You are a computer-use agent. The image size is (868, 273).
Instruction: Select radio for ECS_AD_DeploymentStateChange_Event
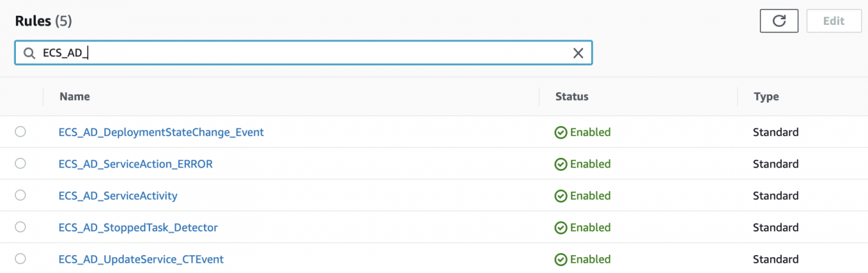20,132
